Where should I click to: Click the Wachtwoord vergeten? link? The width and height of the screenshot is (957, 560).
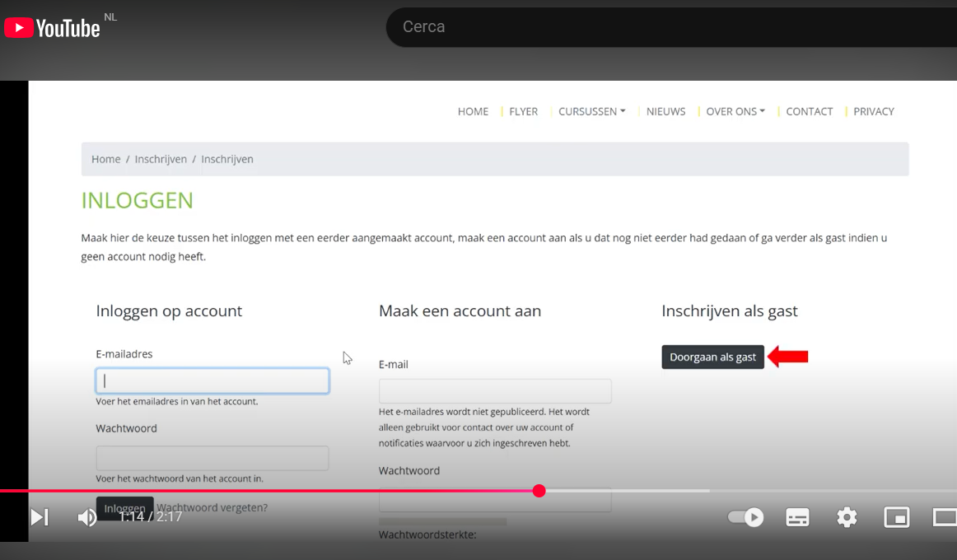[212, 507]
